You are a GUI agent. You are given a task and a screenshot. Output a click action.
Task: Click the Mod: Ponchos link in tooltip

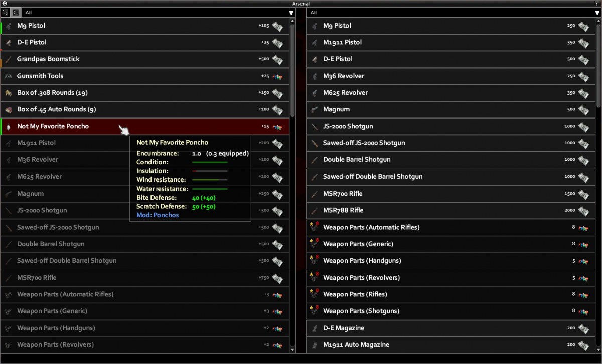coord(158,215)
